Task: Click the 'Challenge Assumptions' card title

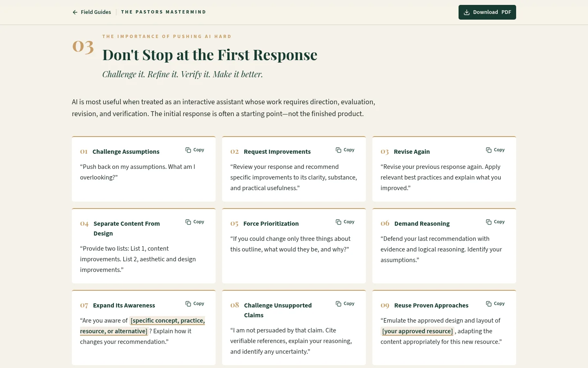Action: click(x=126, y=152)
